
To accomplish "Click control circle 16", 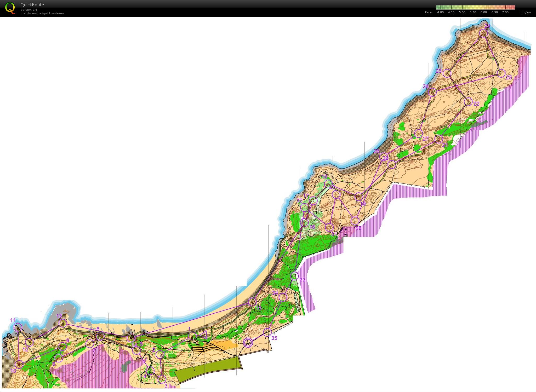I will click(x=304, y=223).
